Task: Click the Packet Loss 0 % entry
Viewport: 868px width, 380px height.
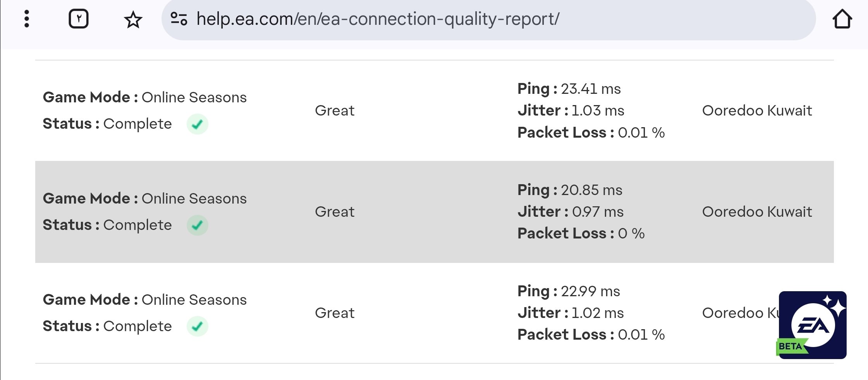Action: pos(581,233)
